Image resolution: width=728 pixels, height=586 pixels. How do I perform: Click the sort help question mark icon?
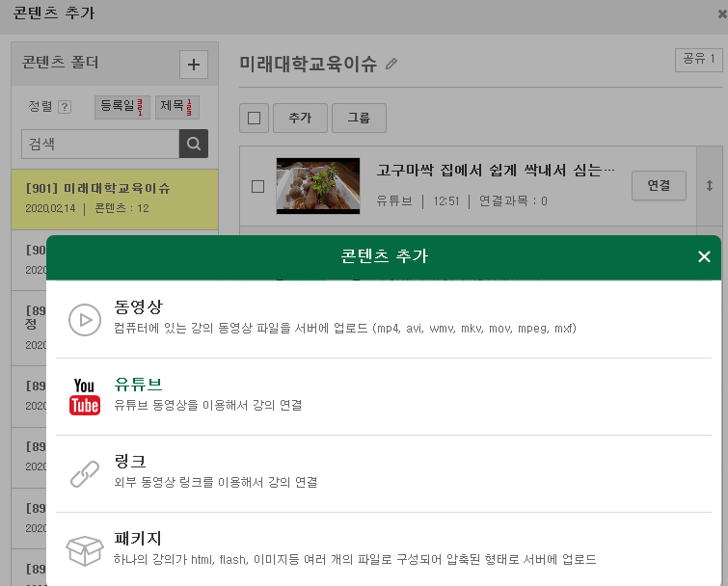(65, 107)
